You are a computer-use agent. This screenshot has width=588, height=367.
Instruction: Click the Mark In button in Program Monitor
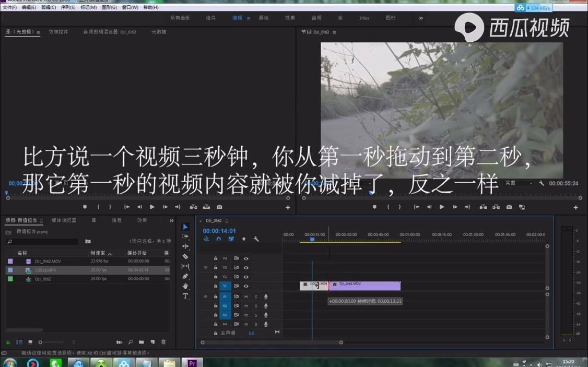(x=387, y=207)
